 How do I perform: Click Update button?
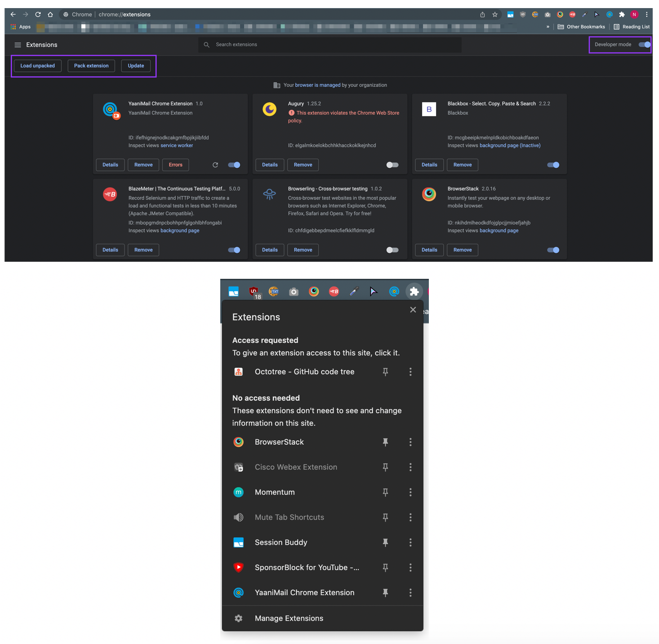(x=136, y=66)
